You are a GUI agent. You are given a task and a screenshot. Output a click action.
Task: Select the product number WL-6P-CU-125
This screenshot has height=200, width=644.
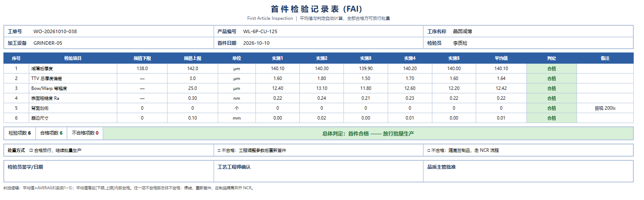[x=260, y=31]
